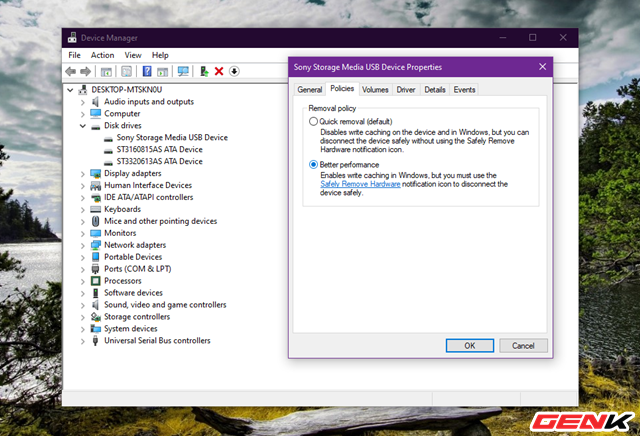This screenshot has width=640, height=436.
Task: Expand the Display adapters node
Action: 83,173
